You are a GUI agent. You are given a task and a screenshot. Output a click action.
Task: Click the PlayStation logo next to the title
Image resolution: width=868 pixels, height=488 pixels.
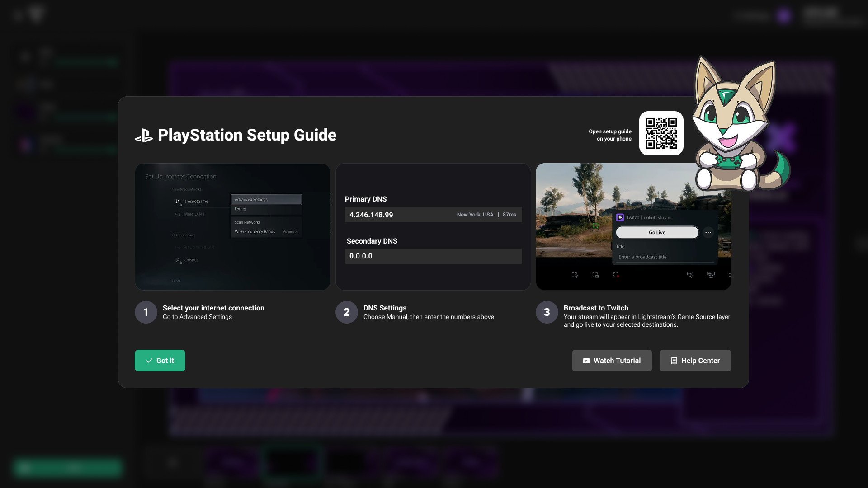[144, 135]
